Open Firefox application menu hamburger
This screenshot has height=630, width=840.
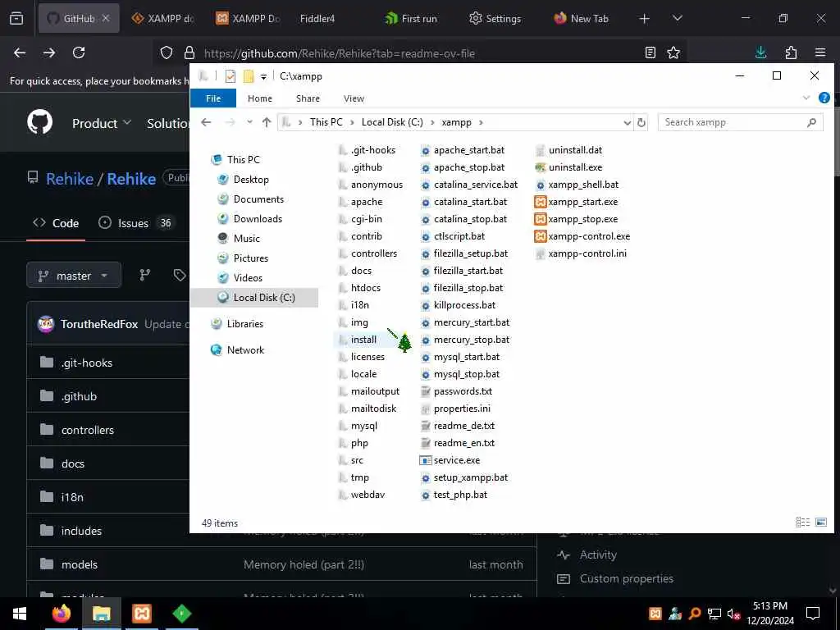point(820,52)
